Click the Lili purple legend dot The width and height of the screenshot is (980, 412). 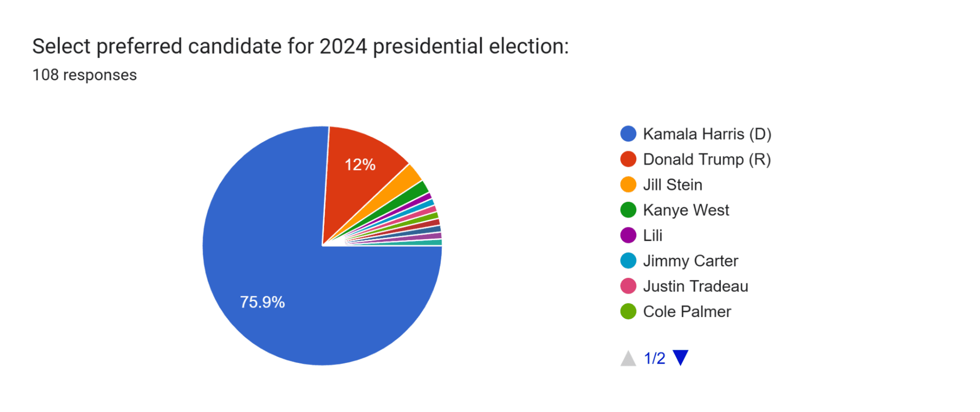[x=628, y=236]
